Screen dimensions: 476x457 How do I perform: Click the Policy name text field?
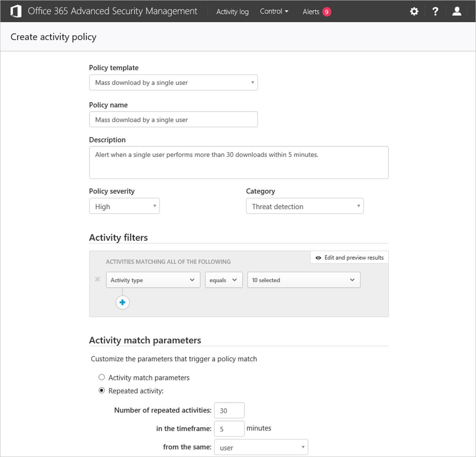pyautogui.click(x=173, y=120)
